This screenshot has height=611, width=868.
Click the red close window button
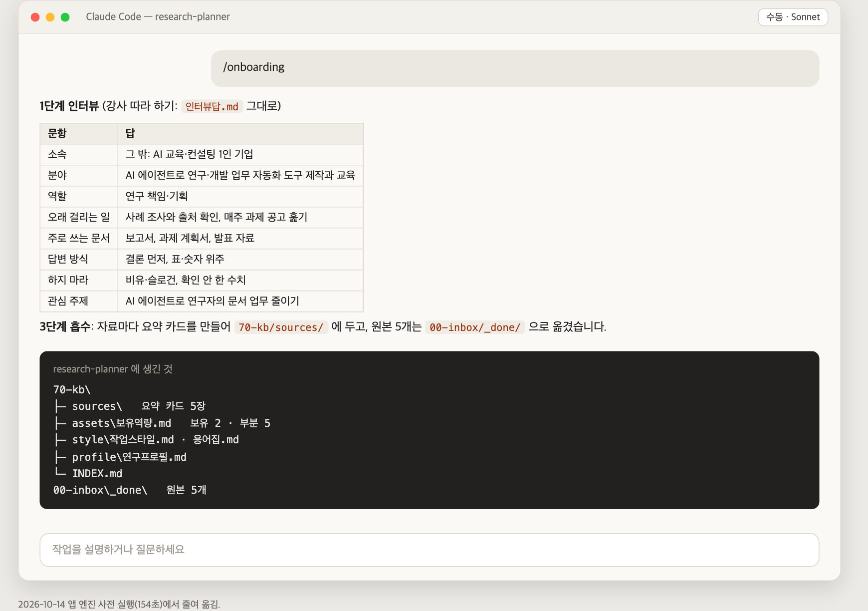click(35, 17)
